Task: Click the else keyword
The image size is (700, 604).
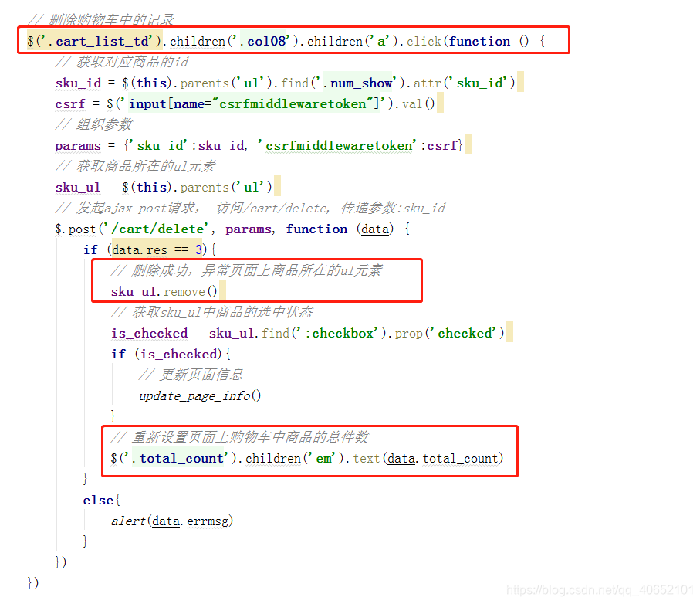Action: point(98,500)
